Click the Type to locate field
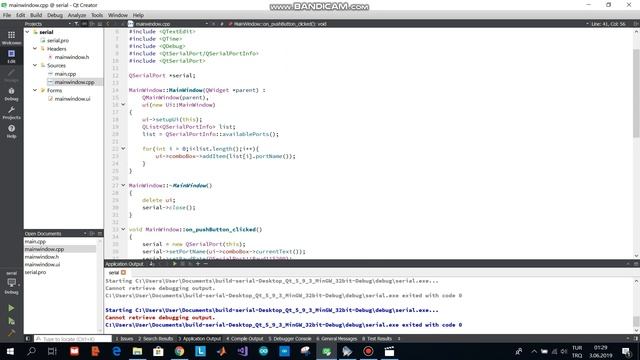 pos(73,338)
